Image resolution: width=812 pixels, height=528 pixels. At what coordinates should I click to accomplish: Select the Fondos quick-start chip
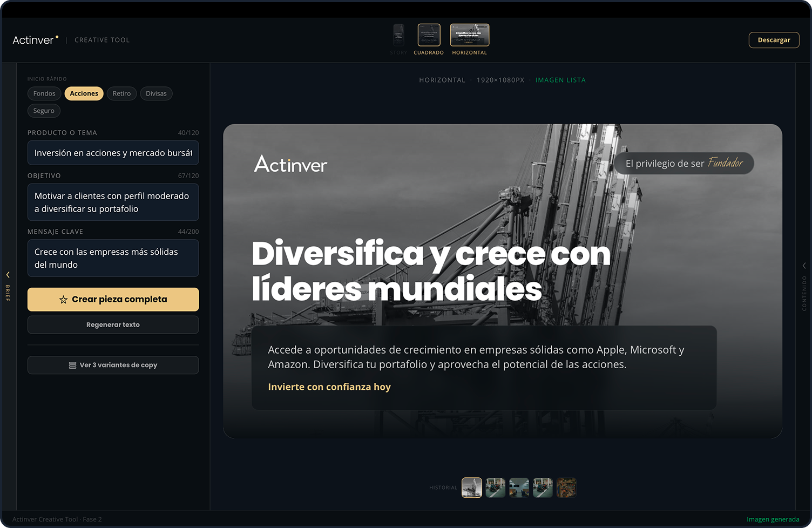[44, 93]
